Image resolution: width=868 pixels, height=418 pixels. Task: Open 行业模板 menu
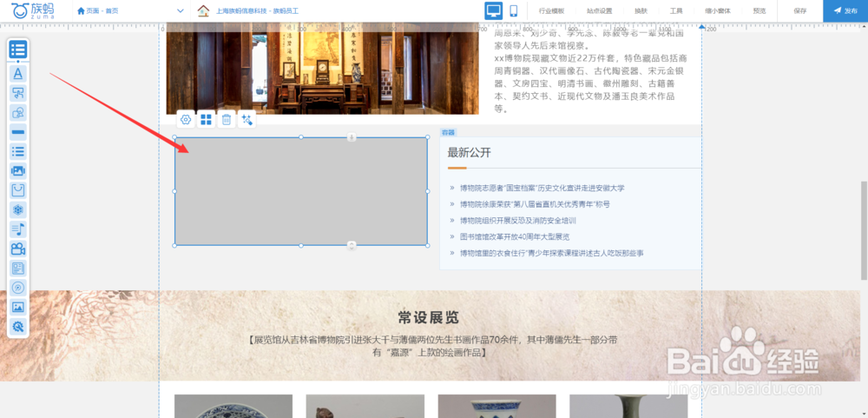(x=551, y=10)
